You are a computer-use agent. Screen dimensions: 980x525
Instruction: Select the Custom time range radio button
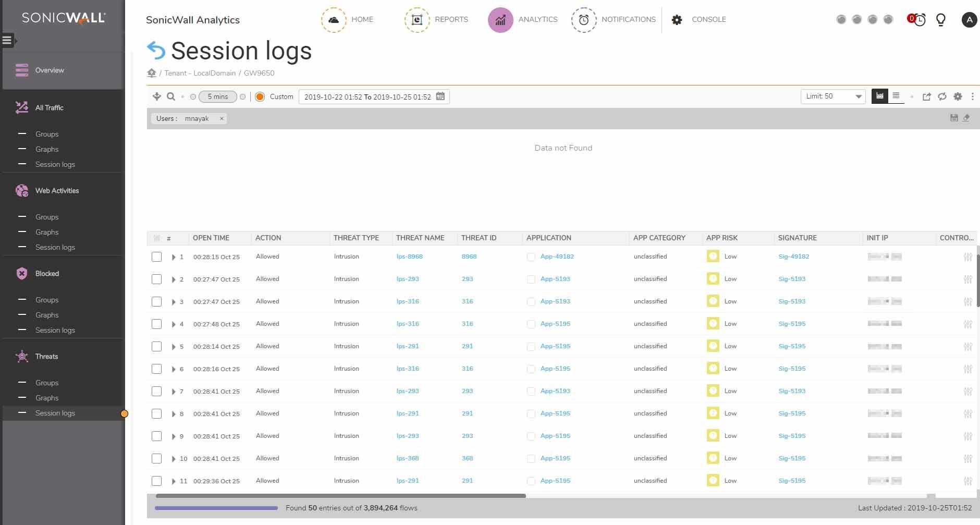tap(260, 96)
